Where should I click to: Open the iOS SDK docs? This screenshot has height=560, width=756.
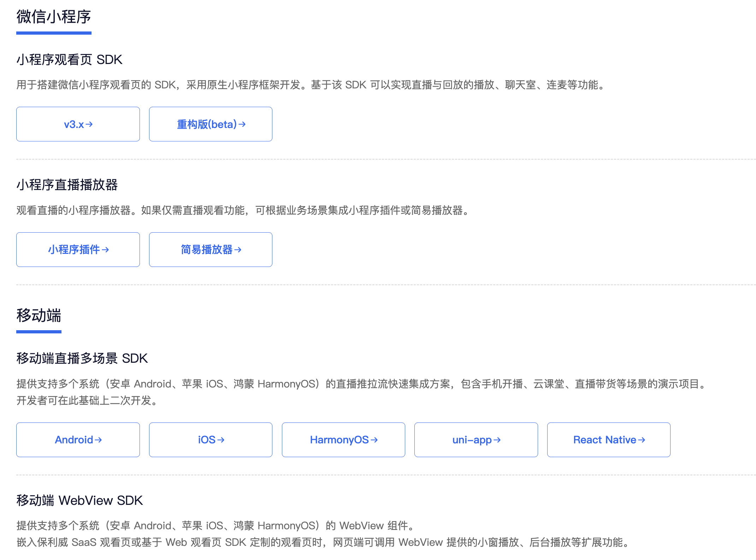[x=211, y=440]
